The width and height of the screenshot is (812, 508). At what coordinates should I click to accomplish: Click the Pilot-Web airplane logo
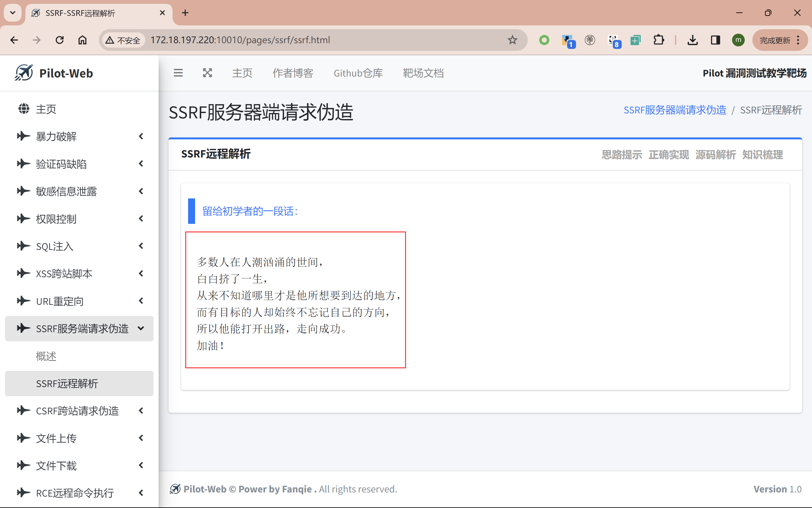tap(24, 73)
